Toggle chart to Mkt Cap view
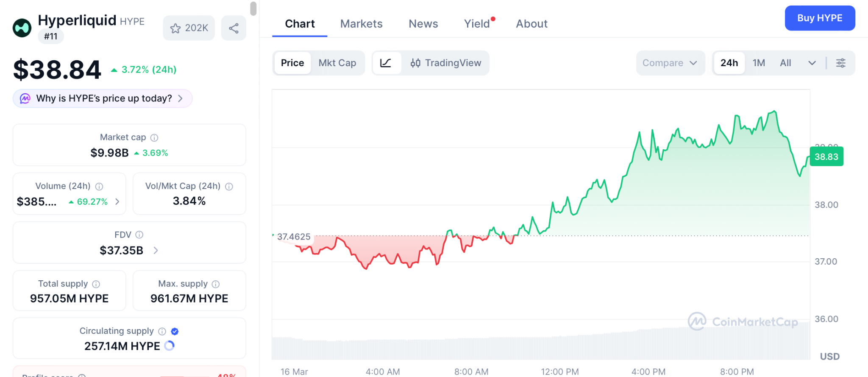 tap(337, 63)
